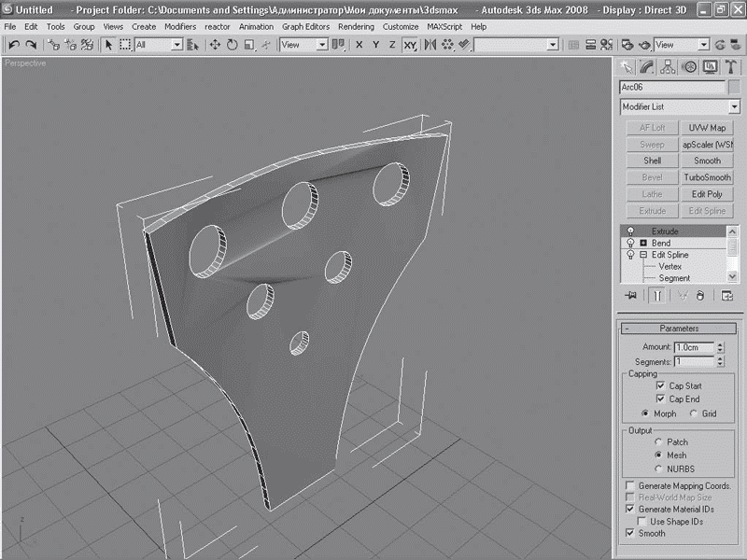
Task: Open the Utilities hammer tab
Action: coord(730,66)
